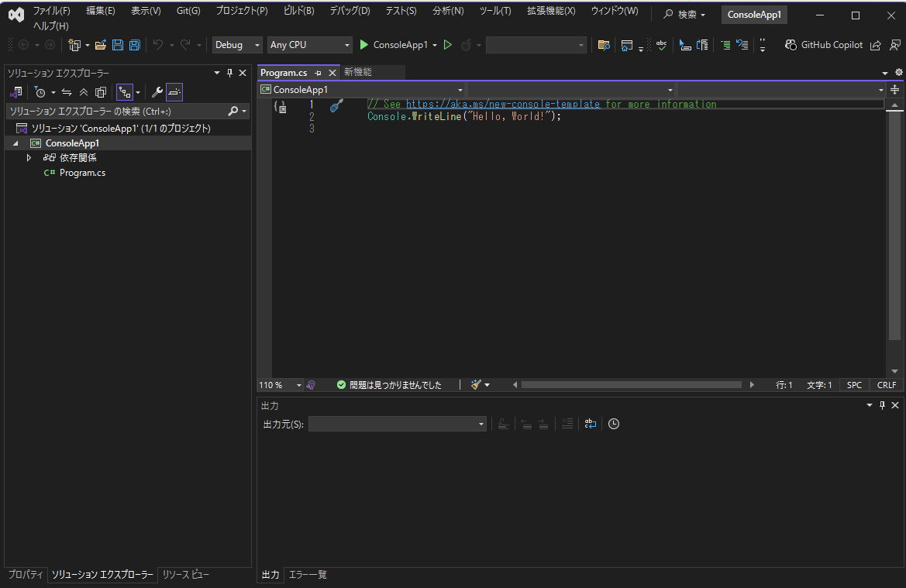
Task: Expand the 依存関係 tree node
Action: [x=29, y=158]
